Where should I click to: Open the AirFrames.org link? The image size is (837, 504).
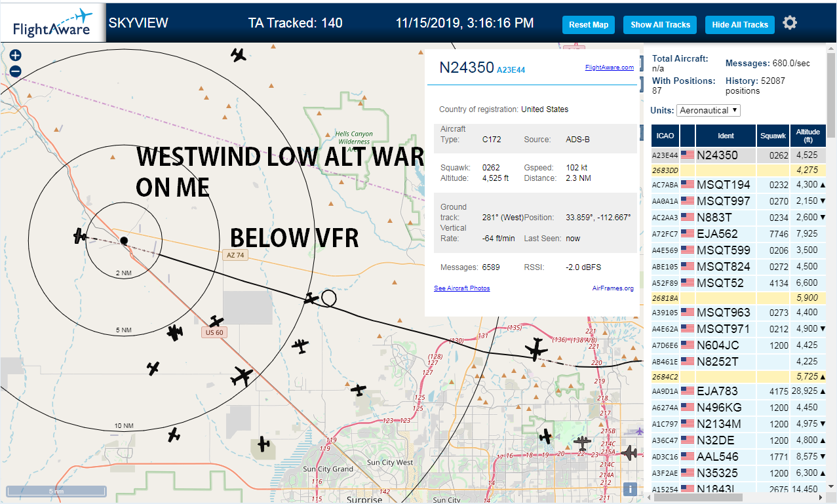(x=613, y=288)
